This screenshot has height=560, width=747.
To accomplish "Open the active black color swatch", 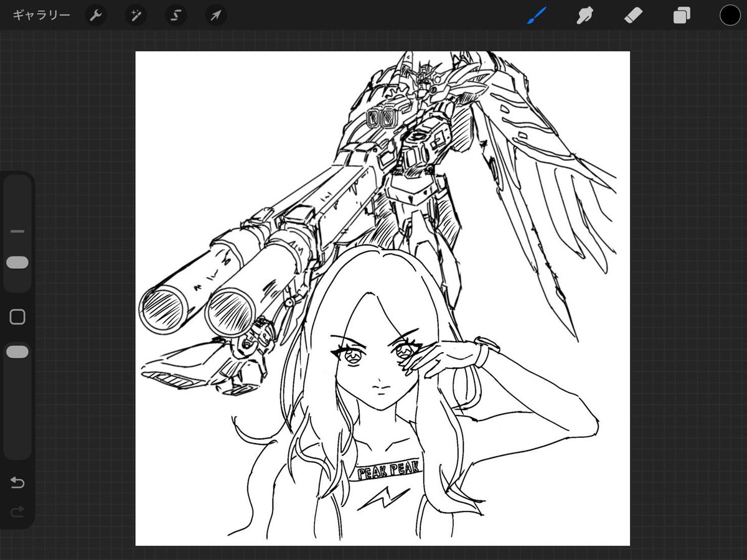I will (730, 15).
